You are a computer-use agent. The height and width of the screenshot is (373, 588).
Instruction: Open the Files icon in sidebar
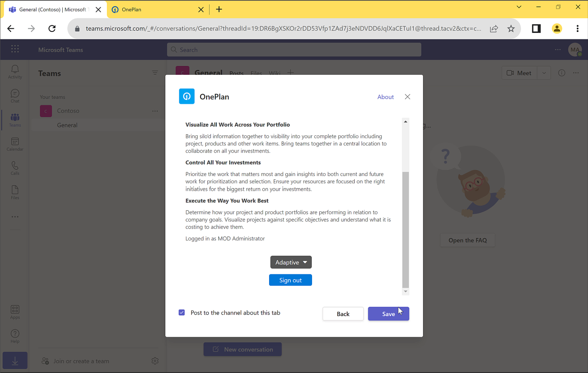pyautogui.click(x=15, y=192)
